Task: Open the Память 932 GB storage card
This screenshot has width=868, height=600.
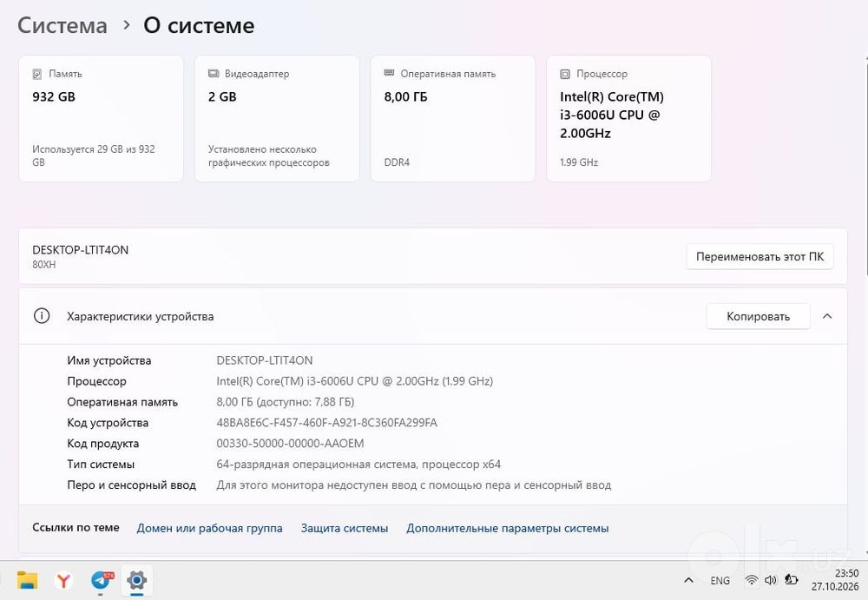Action: (x=102, y=119)
